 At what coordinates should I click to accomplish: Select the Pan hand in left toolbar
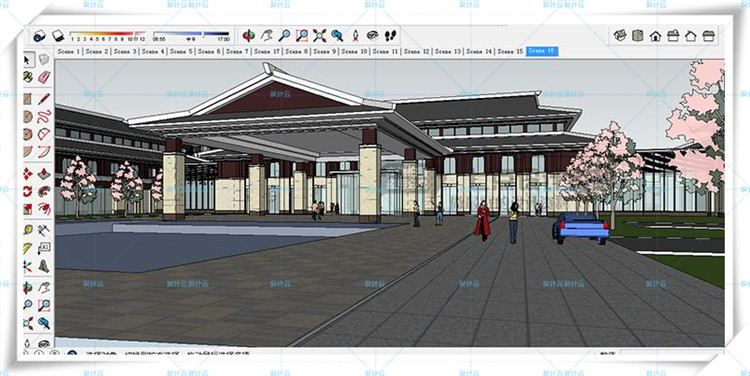44,288
